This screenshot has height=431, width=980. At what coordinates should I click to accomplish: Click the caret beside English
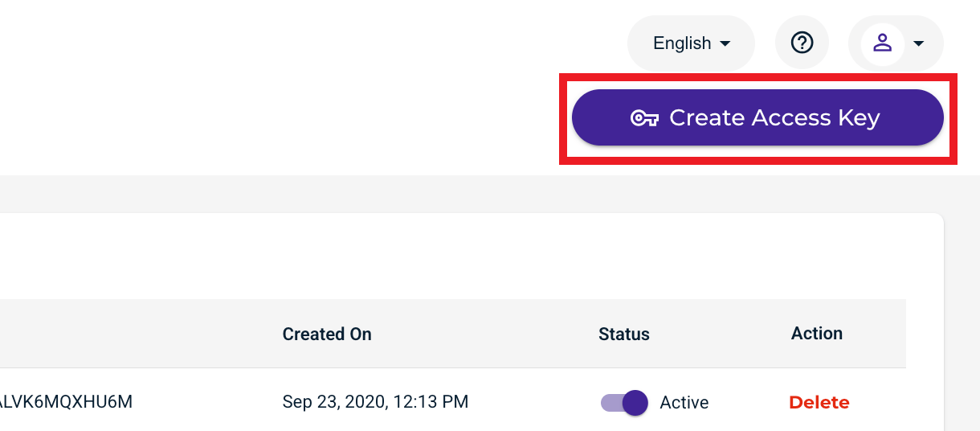click(x=725, y=43)
